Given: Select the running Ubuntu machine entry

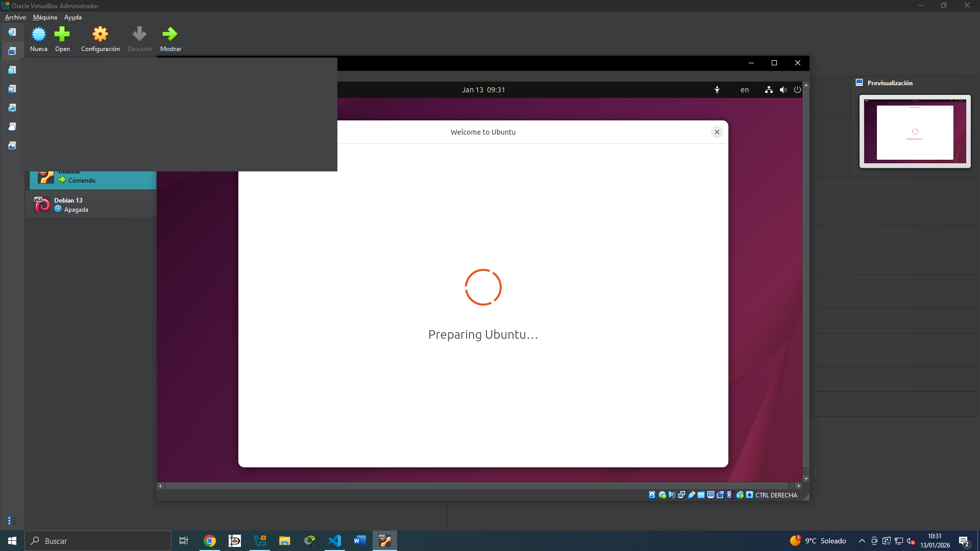Looking at the screenshot, I should pos(93,180).
